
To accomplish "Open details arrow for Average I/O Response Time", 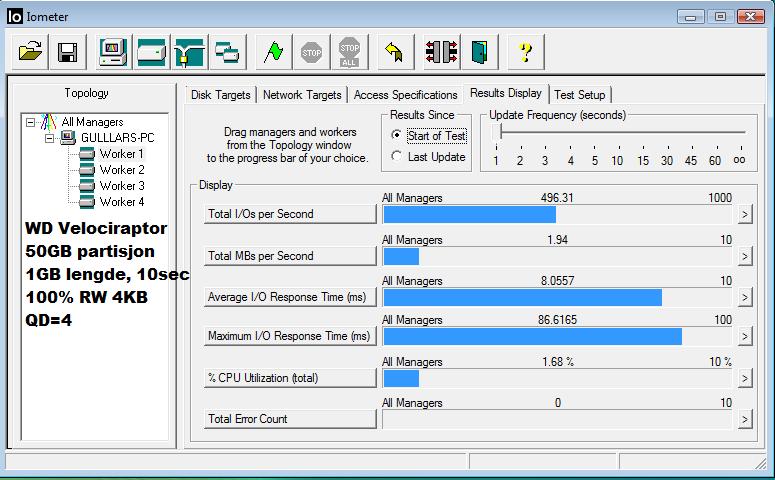I will pyautogui.click(x=745, y=297).
